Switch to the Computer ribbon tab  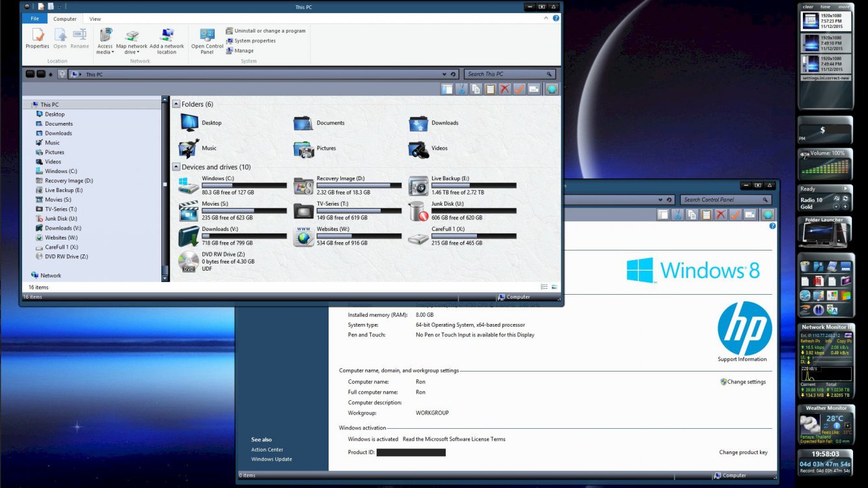click(65, 19)
